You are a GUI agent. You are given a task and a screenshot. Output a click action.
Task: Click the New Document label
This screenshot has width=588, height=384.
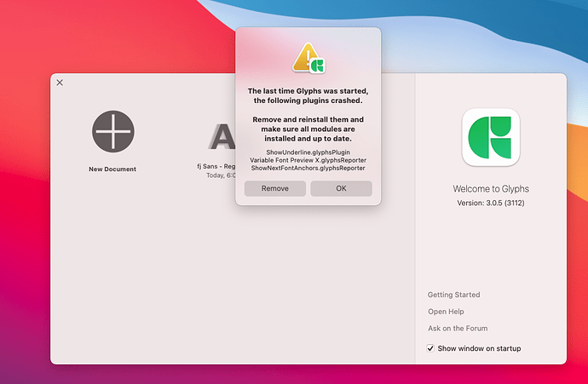(112, 169)
